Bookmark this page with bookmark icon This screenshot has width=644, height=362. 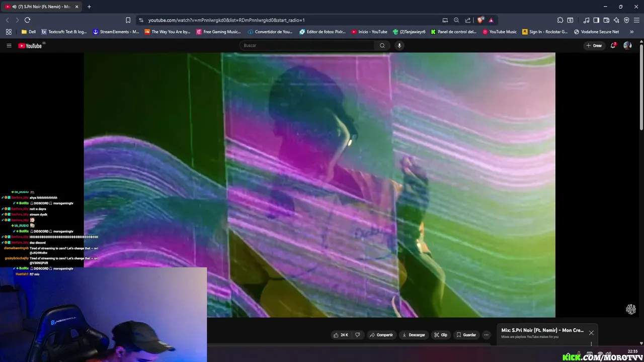coord(128,20)
